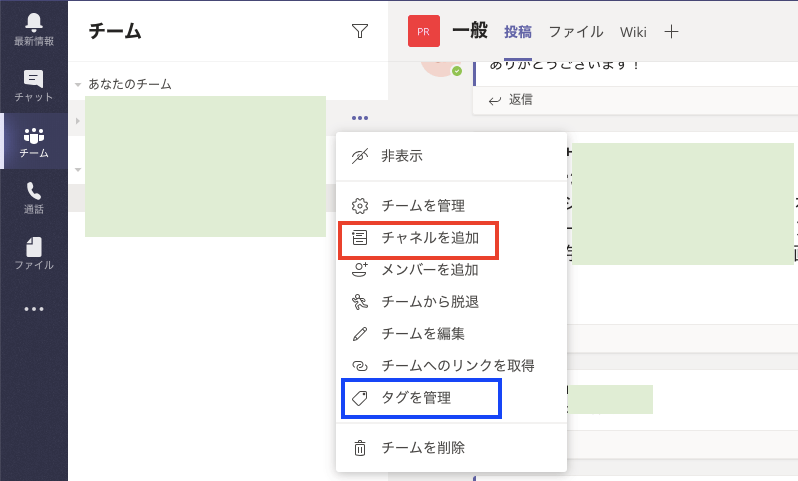Collapse the second team section arrow
This screenshot has width=798, height=481.
(x=78, y=169)
